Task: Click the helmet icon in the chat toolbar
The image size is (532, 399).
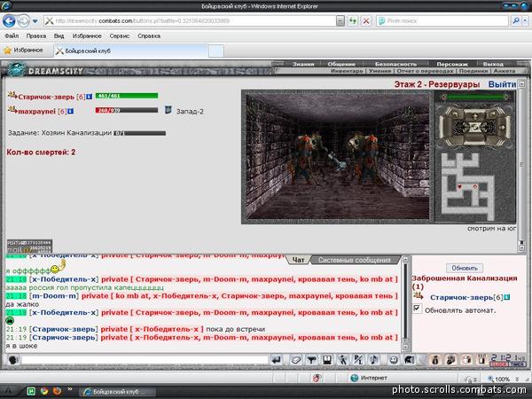Action: tap(409, 360)
